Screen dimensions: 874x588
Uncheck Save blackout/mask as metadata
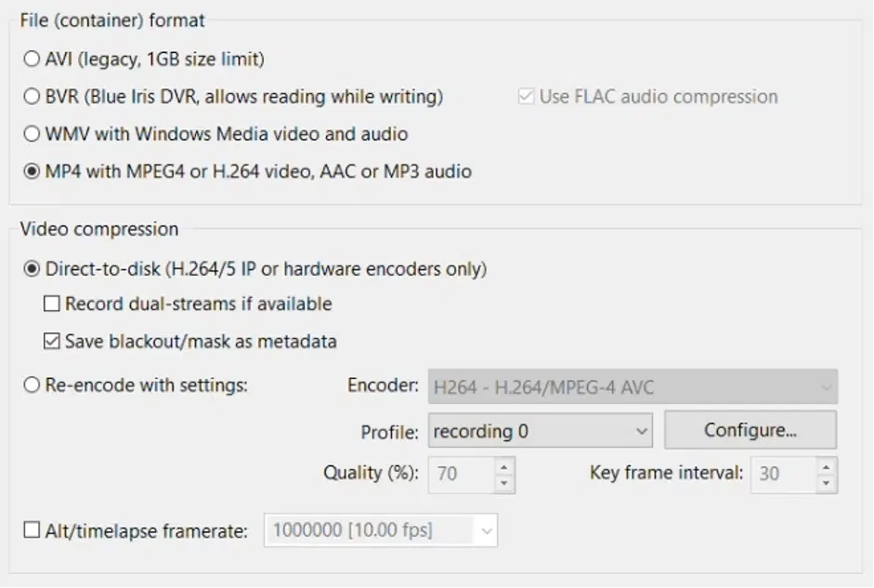pyautogui.click(x=52, y=341)
